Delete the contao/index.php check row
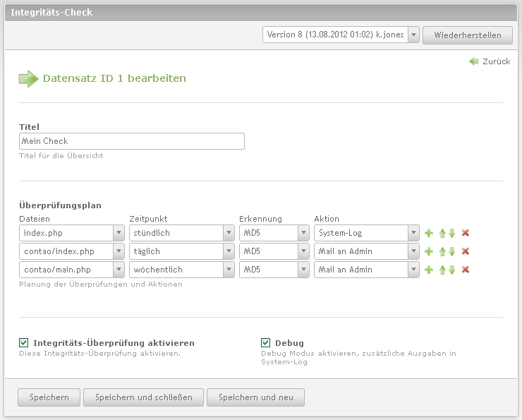 pos(466,251)
